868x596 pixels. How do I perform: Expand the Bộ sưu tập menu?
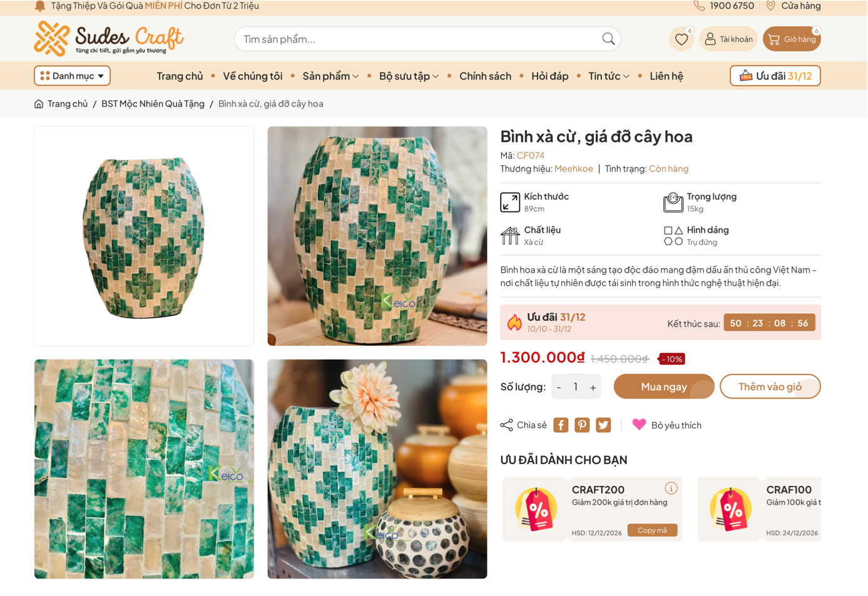(409, 76)
